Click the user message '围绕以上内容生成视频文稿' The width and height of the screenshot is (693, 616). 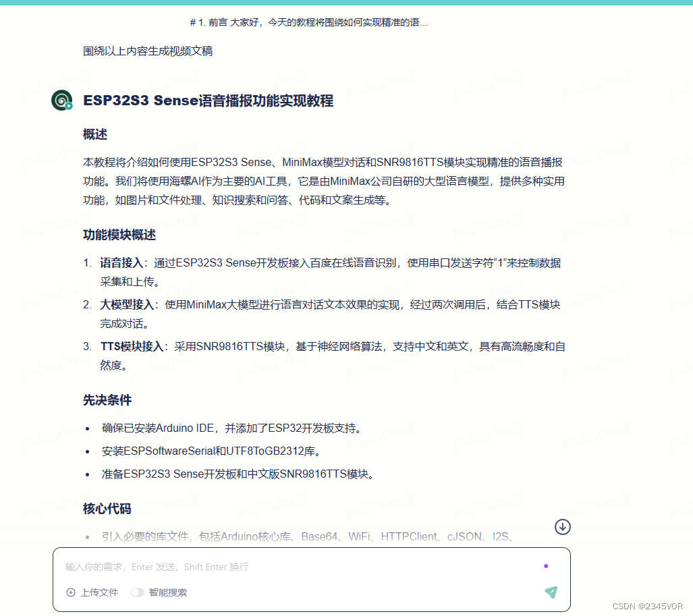point(148,51)
